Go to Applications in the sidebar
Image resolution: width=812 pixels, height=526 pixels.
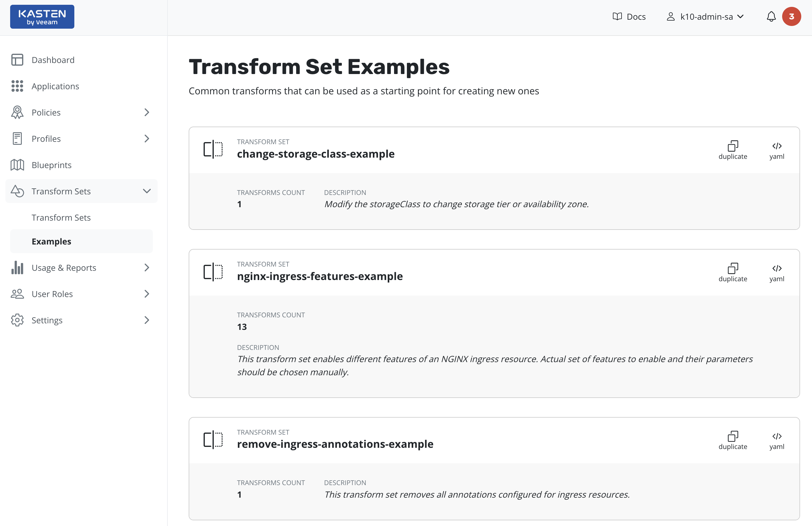coord(55,86)
